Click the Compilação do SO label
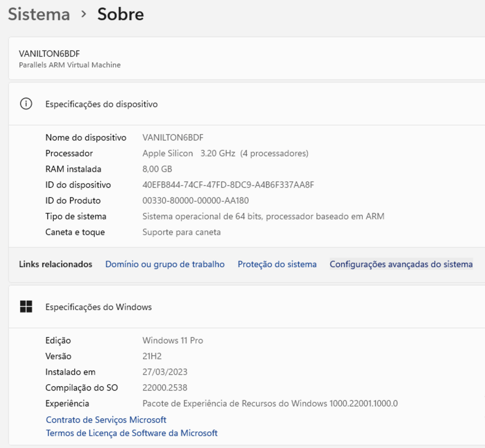This screenshot has width=485, height=448. coord(82,388)
